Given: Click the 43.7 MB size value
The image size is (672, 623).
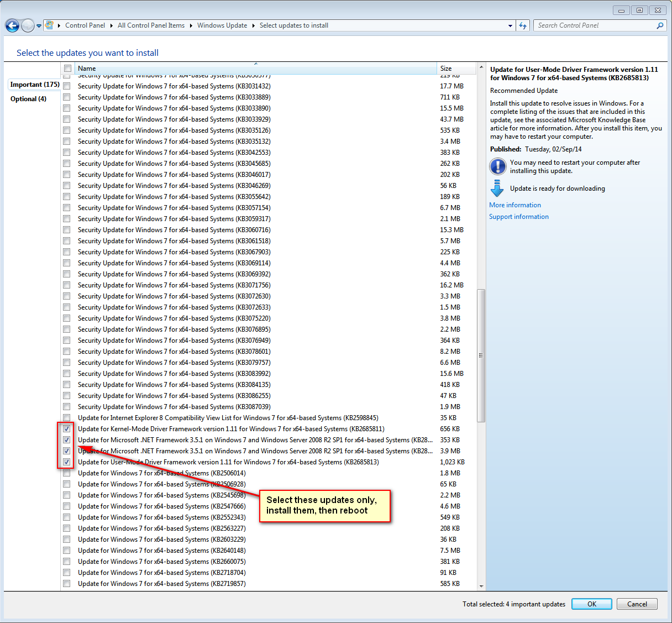Looking at the screenshot, I should point(452,119).
